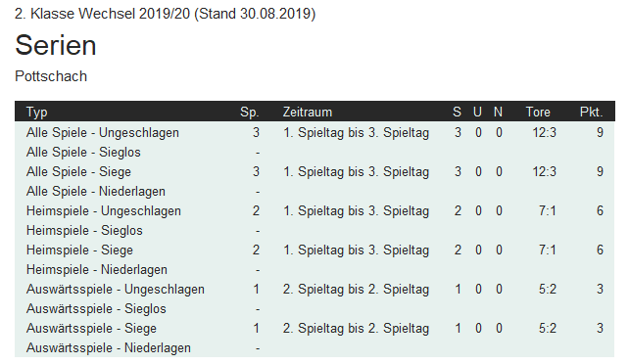Select the Heimspiele - Siege row
The image size is (629, 364).
pos(314,250)
